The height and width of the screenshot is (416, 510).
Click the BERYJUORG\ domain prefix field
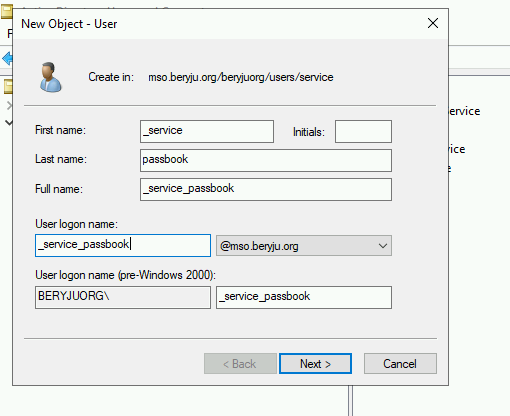(123, 297)
